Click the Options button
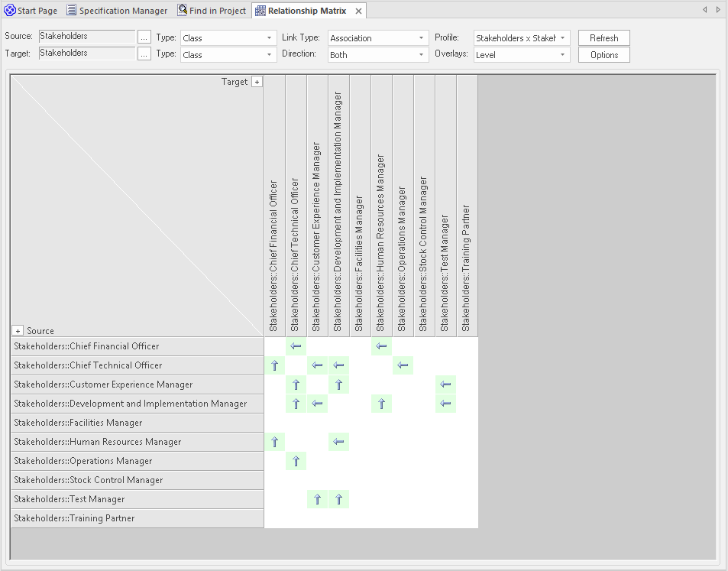This screenshot has height=571, width=728. (x=603, y=54)
